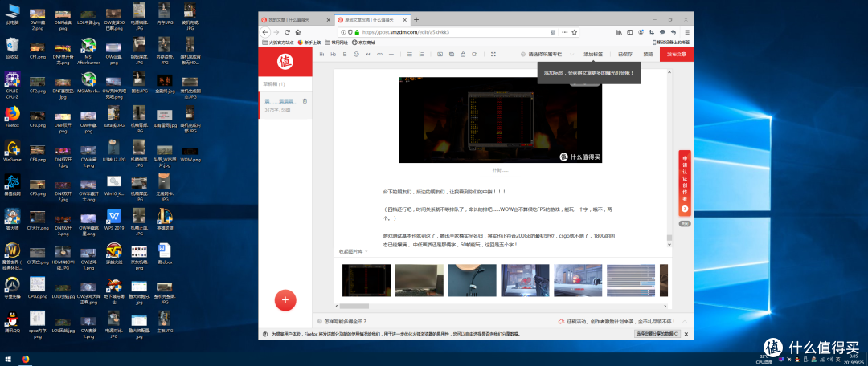Select the CF1.png desktop file
Image resolution: width=868 pixels, height=366 pixels.
click(x=38, y=50)
